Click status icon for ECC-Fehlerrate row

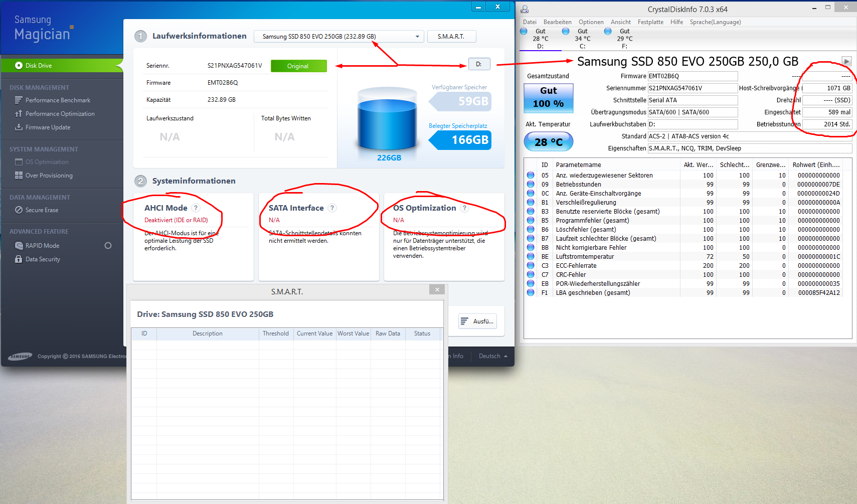pyautogui.click(x=531, y=266)
